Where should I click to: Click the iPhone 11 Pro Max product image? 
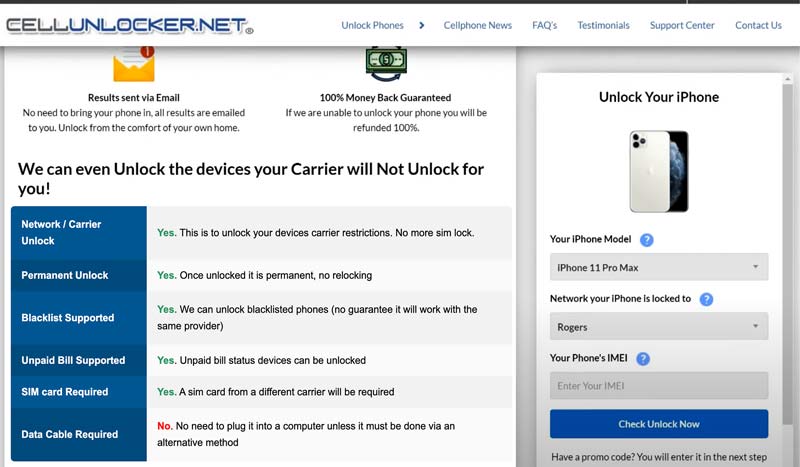(659, 171)
